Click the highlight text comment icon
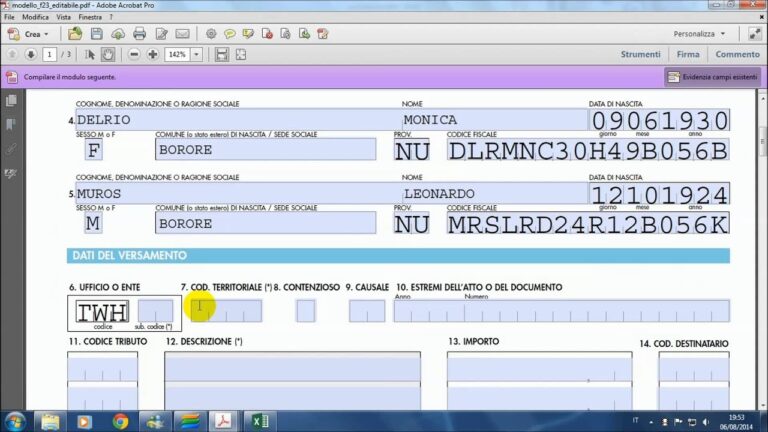The image size is (768, 432). [x=248, y=34]
